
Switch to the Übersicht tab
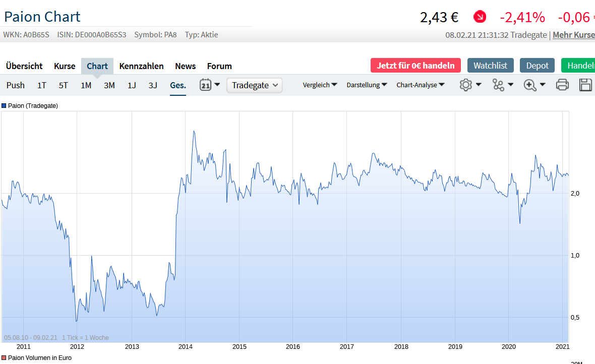(24, 66)
